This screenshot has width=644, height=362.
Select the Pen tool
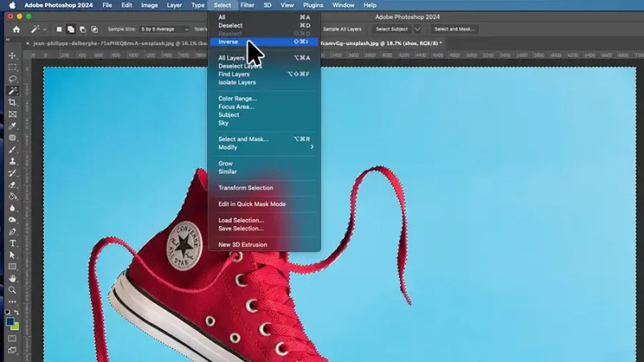coord(12,232)
